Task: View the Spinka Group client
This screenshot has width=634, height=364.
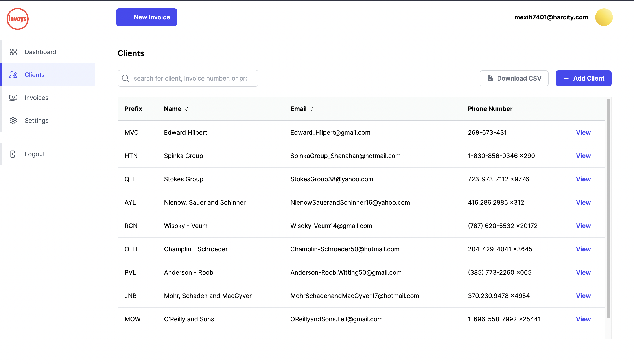Action: coord(583,156)
